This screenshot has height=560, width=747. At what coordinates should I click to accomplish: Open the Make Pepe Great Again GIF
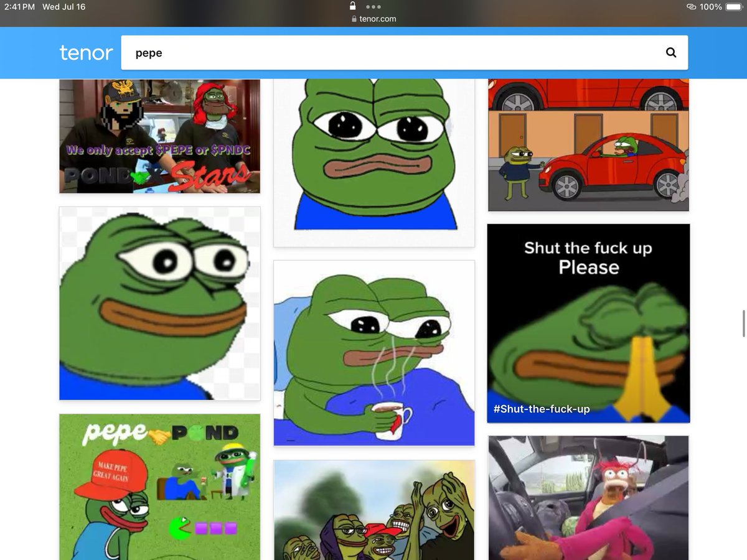[159, 487]
